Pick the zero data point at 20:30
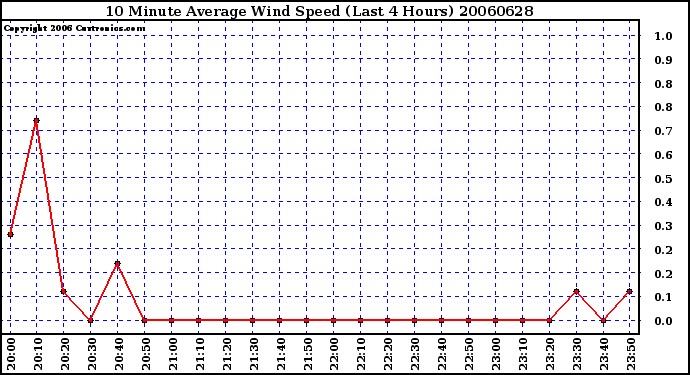 [x=90, y=320]
